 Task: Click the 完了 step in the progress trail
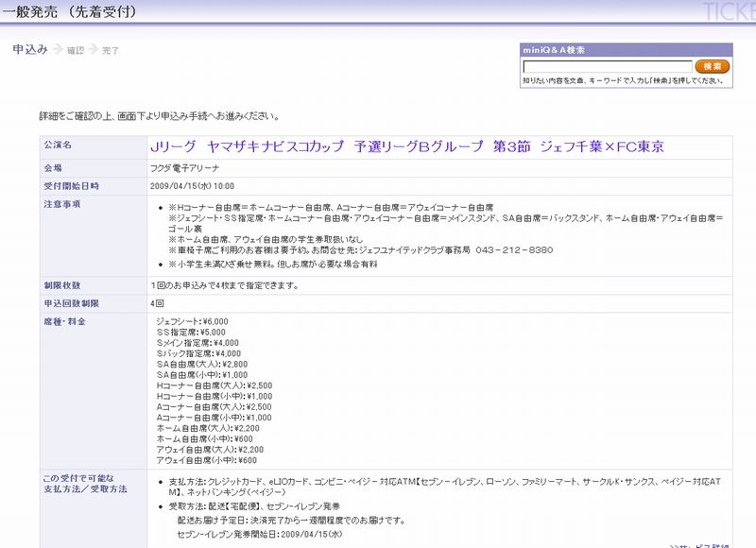pyautogui.click(x=111, y=51)
